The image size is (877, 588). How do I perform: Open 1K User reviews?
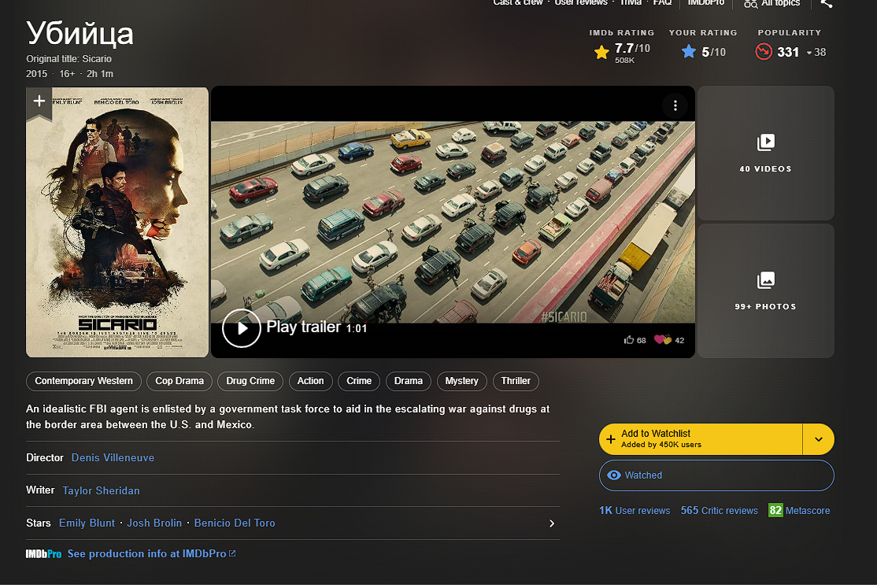[635, 511]
